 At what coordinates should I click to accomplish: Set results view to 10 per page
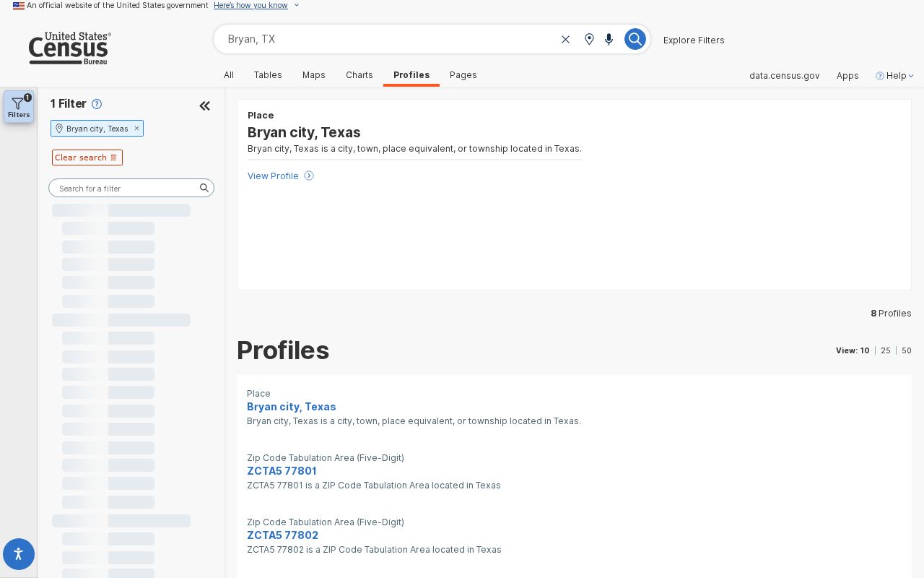click(x=865, y=350)
